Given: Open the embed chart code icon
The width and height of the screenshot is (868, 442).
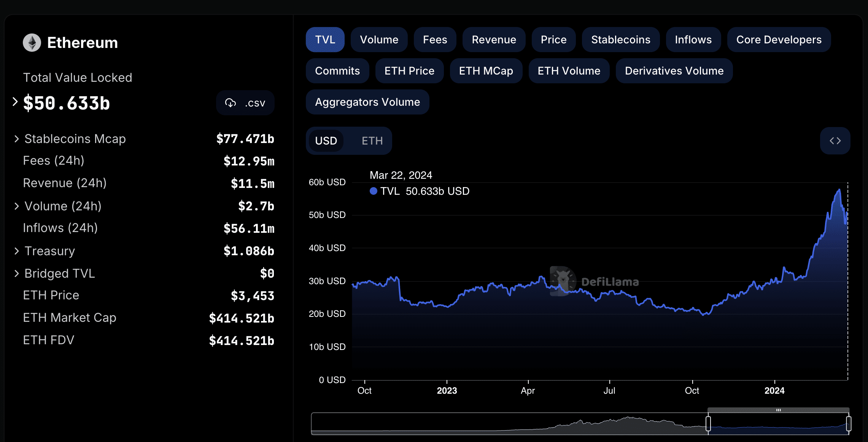Looking at the screenshot, I should tap(835, 141).
